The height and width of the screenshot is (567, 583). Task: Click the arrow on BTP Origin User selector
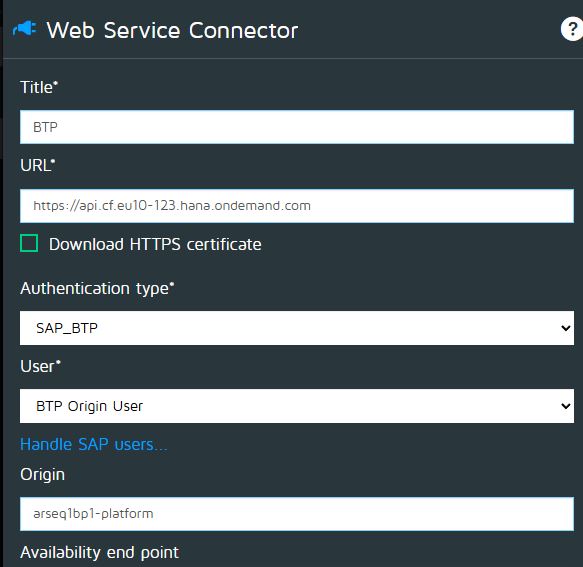coord(566,406)
